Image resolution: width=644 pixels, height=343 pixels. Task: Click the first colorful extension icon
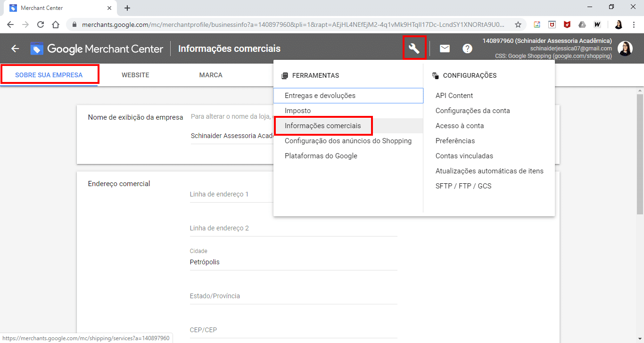coord(537,24)
